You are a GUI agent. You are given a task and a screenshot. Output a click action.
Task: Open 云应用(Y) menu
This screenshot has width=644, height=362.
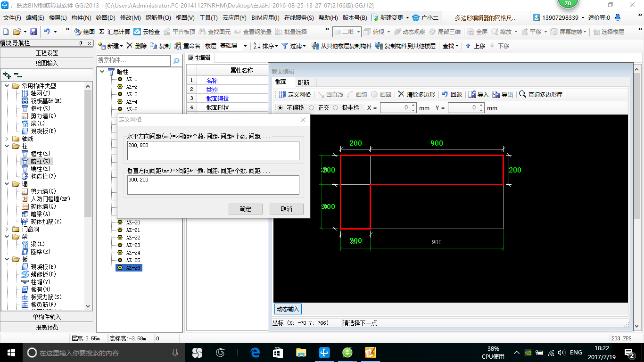click(x=234, y=18)
